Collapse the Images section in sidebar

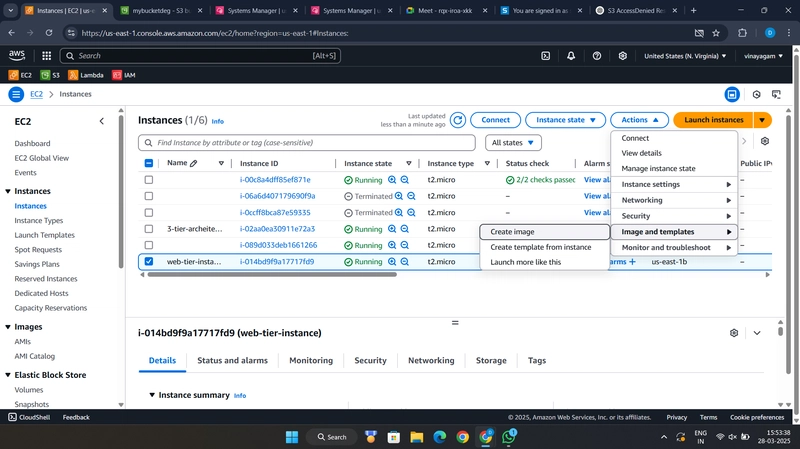pyautogui.click(x=8, y=327)
